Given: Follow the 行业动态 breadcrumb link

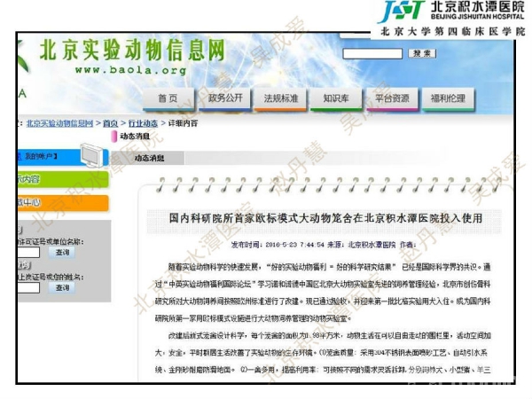Looking at the screenshot, I should (143, 123).
